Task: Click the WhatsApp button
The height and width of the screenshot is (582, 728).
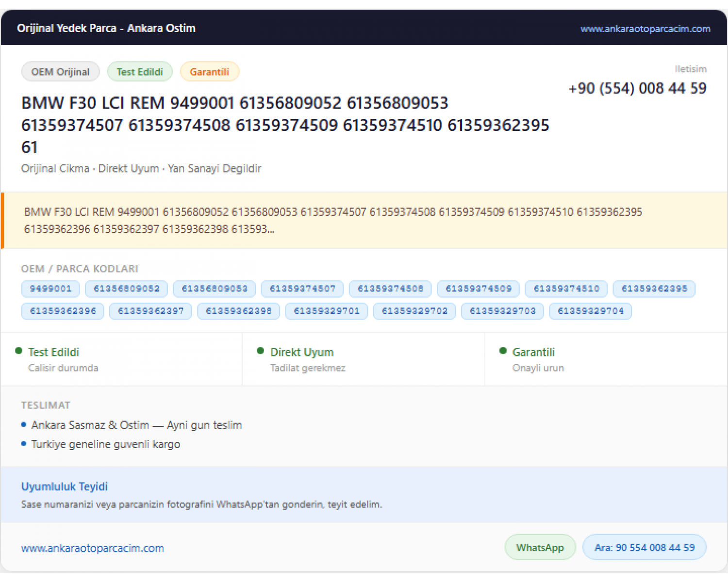Action: point(540,547)
